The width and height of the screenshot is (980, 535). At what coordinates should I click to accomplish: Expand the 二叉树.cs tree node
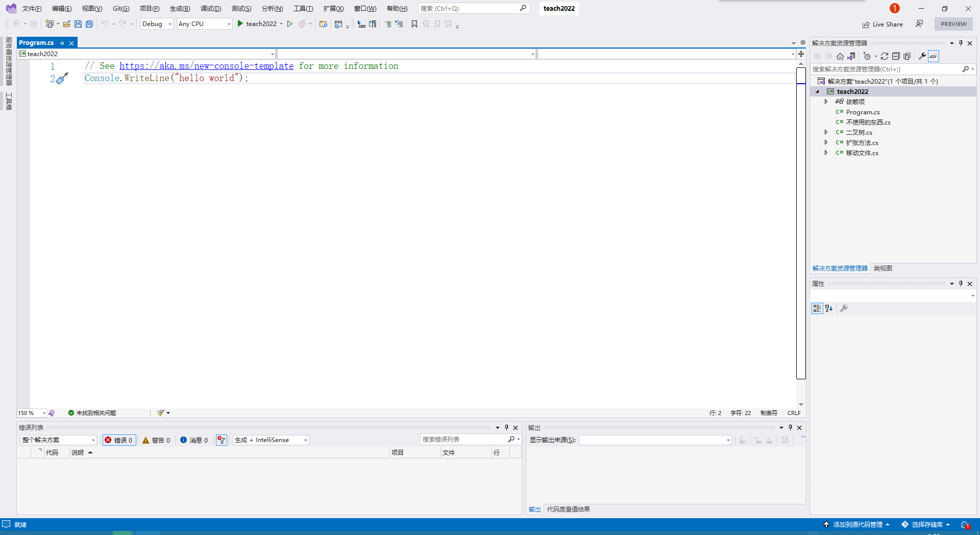[826, 132]
